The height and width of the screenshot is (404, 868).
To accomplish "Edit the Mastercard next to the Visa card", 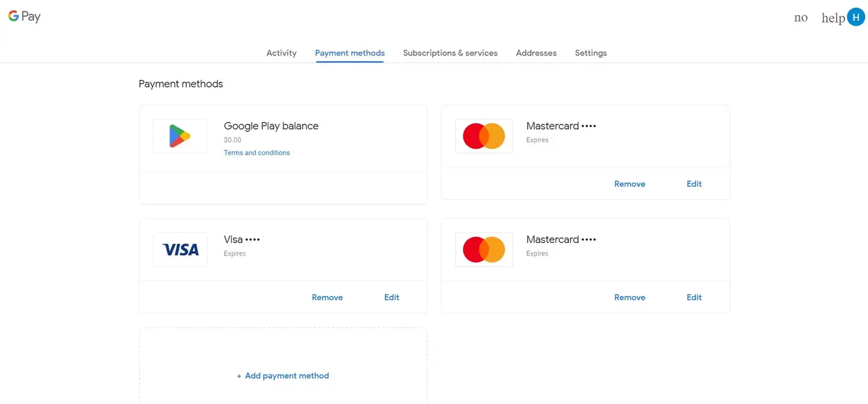I will click(694, 297).
